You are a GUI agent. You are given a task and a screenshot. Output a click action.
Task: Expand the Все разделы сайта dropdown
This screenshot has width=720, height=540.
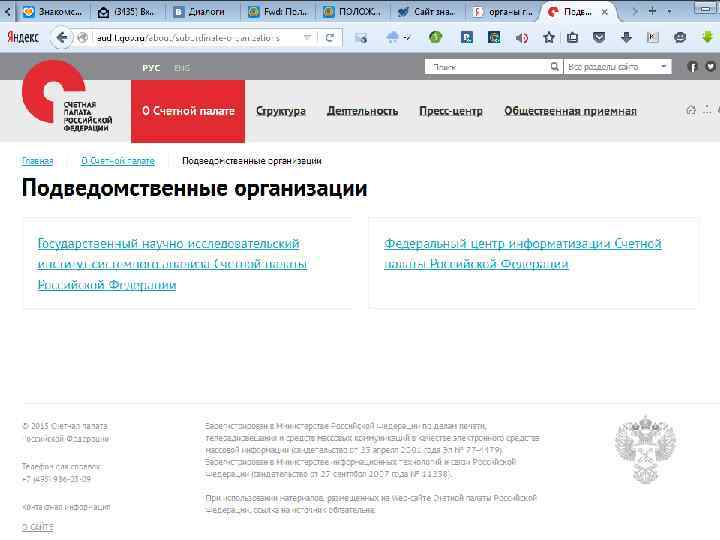[618, 67]
